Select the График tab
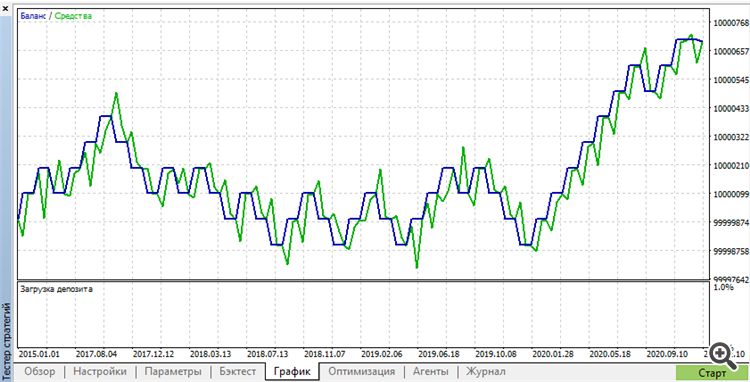This screenshot has height=382, width=750. [x=292, y=371]
